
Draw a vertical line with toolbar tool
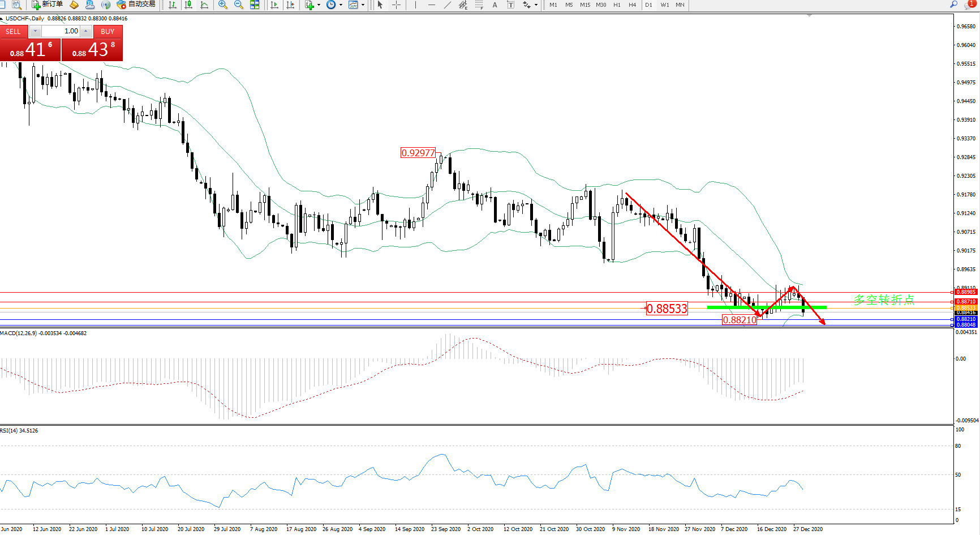click(415, 5)
